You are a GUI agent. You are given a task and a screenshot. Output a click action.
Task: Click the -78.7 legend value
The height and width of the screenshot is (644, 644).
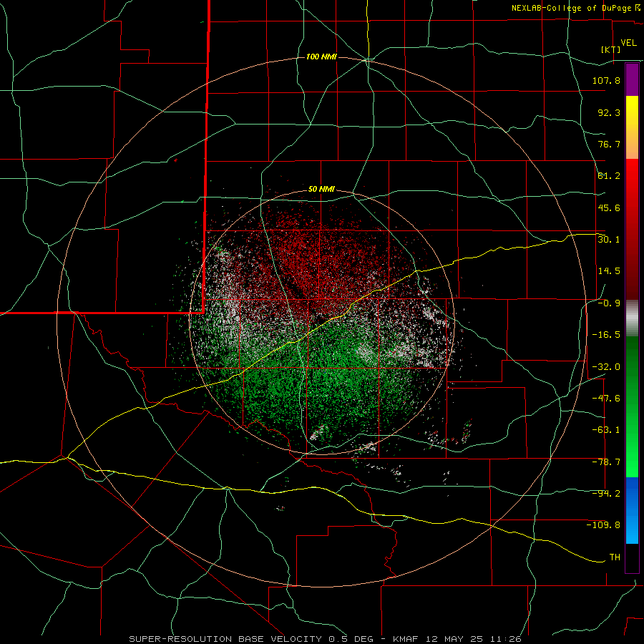pos(606,462)
